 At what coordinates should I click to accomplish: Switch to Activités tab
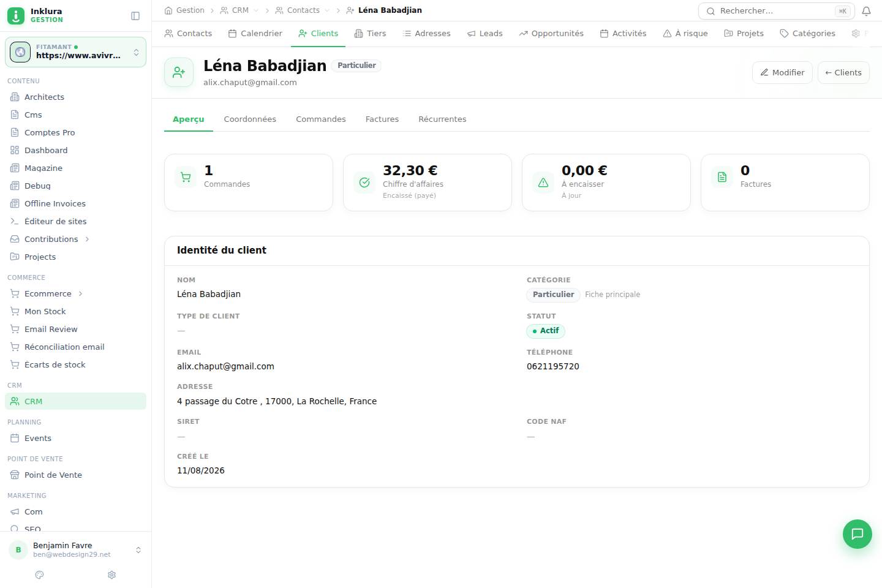tap(623, 34)
